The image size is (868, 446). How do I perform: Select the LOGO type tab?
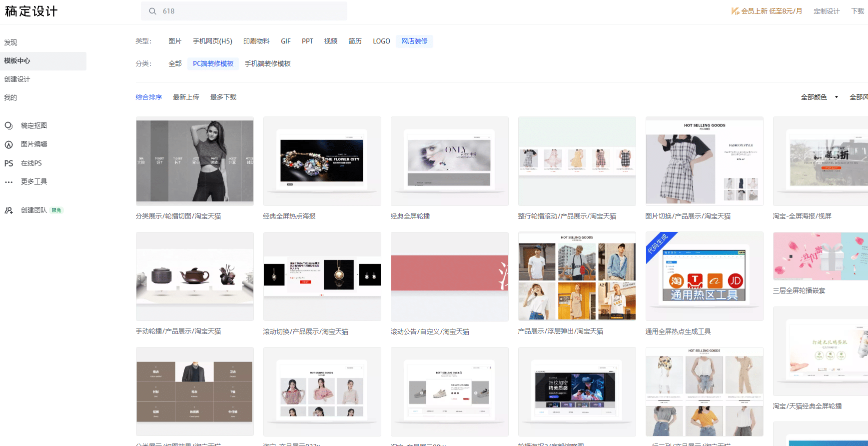pos(381,41)
